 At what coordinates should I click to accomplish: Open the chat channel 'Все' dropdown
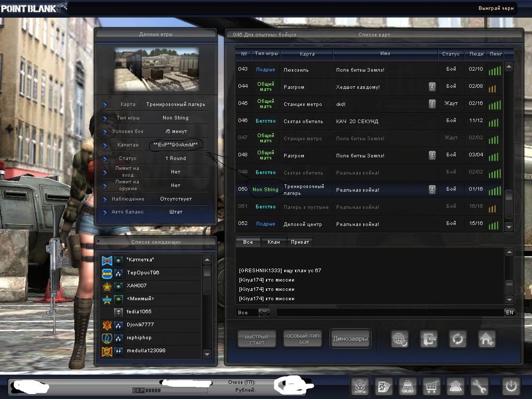pos(264,312)
